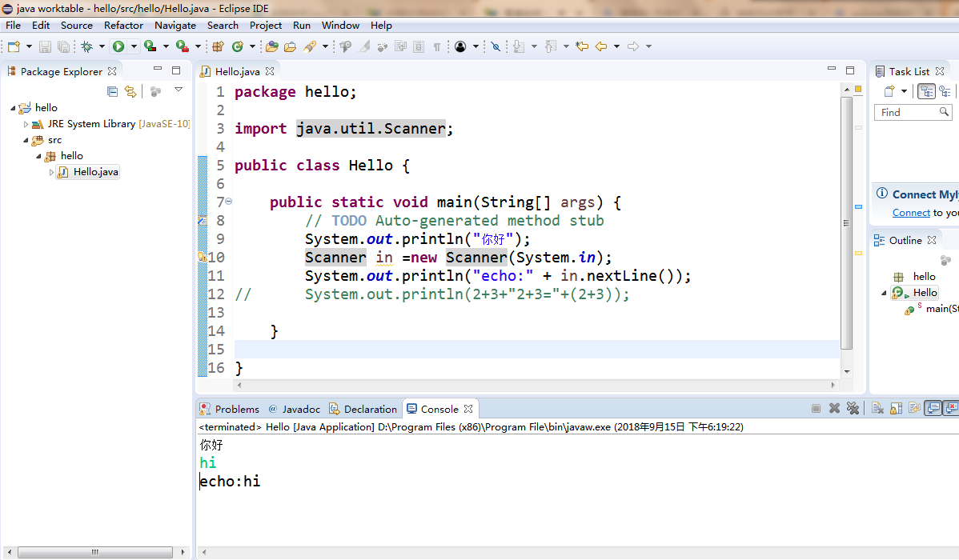Click the Focus on Active Task icon in Package Explorer

point(156,92)
